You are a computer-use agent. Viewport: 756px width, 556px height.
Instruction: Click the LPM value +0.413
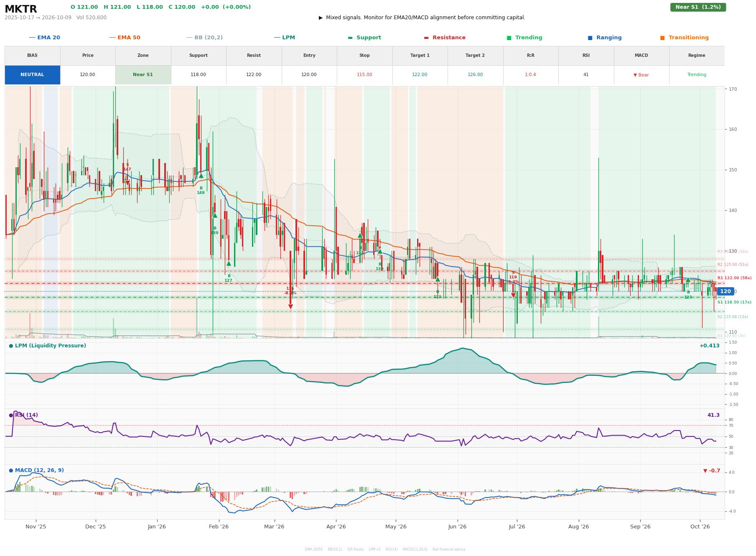click(710, 346)
